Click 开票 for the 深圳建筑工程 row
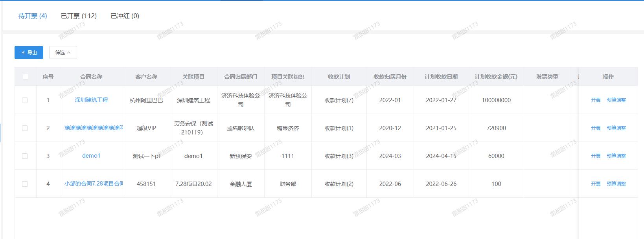Image resolution: width=644 pixels, height=239 pixels. click(x=596, y=100)
